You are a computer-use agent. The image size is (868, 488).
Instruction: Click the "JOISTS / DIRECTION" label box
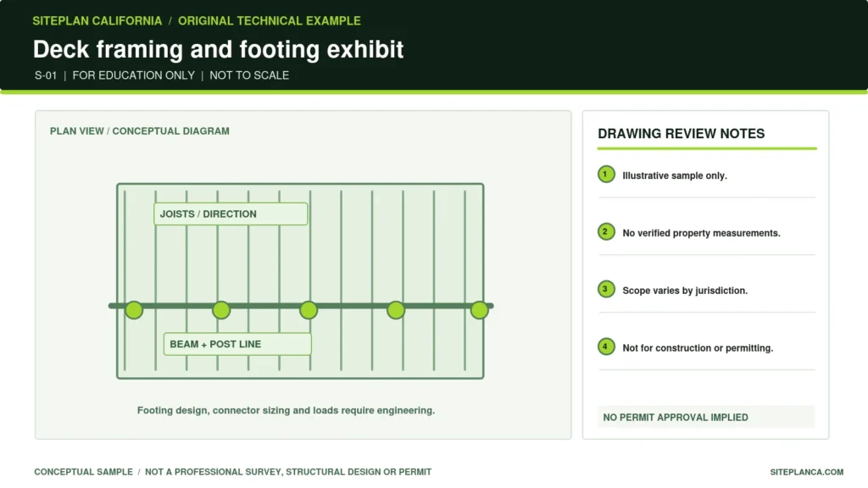(231, 214)
